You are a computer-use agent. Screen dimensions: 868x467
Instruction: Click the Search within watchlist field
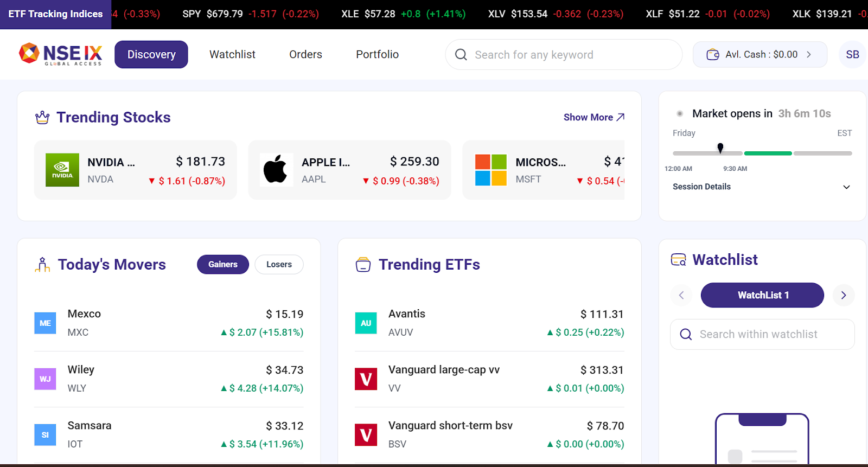coord(762,334)
